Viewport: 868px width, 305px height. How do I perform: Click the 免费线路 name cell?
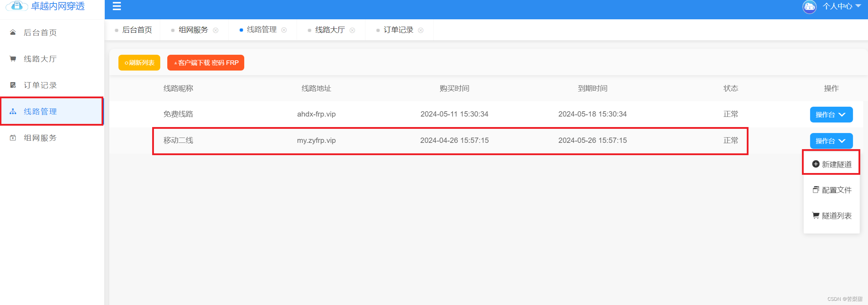coord(178,114)
